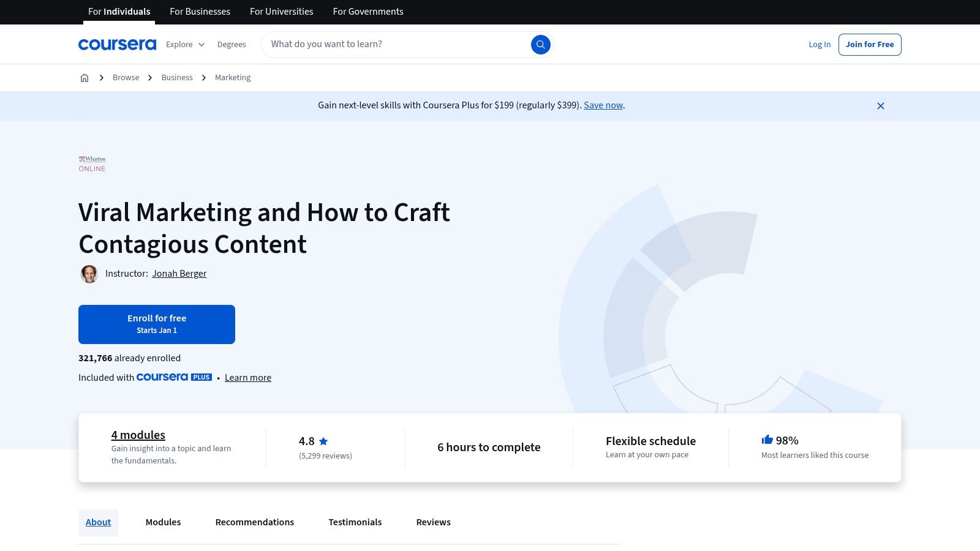Switch to the Modules tab
Screen dimensions: 980x551
(x=163, y=522)
